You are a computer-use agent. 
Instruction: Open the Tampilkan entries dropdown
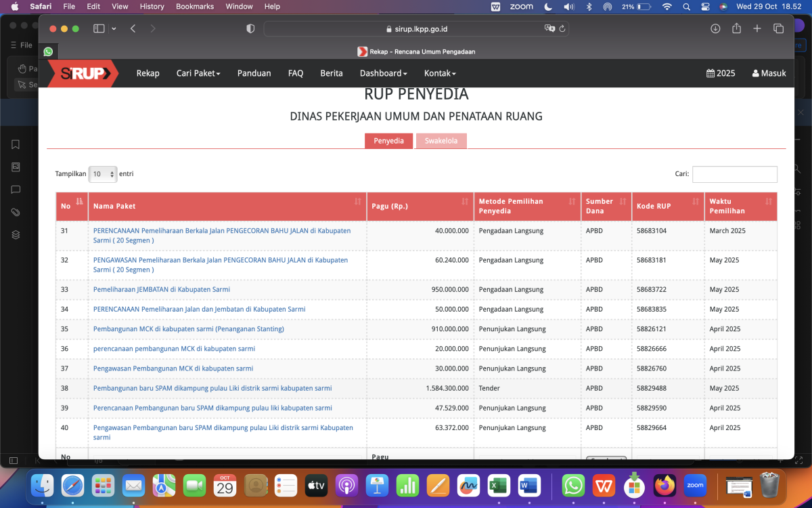click(103, 174)
